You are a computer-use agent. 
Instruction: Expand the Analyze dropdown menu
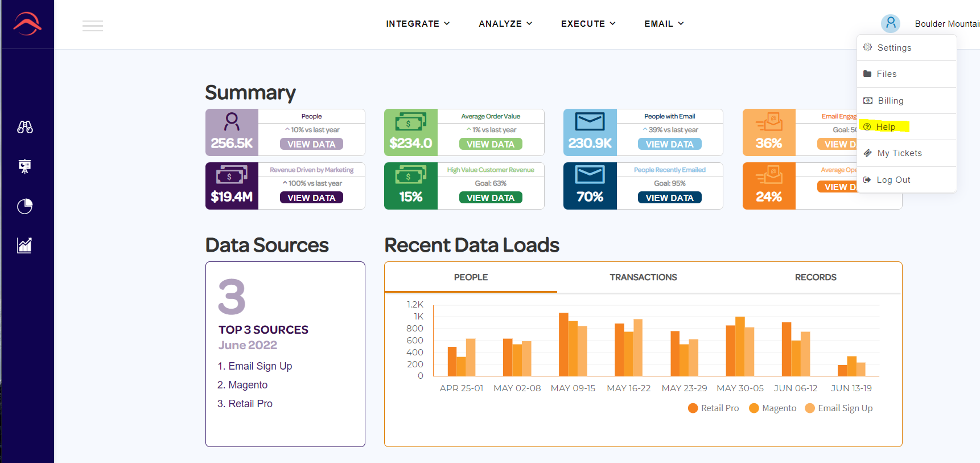click(x=505, y=23)
